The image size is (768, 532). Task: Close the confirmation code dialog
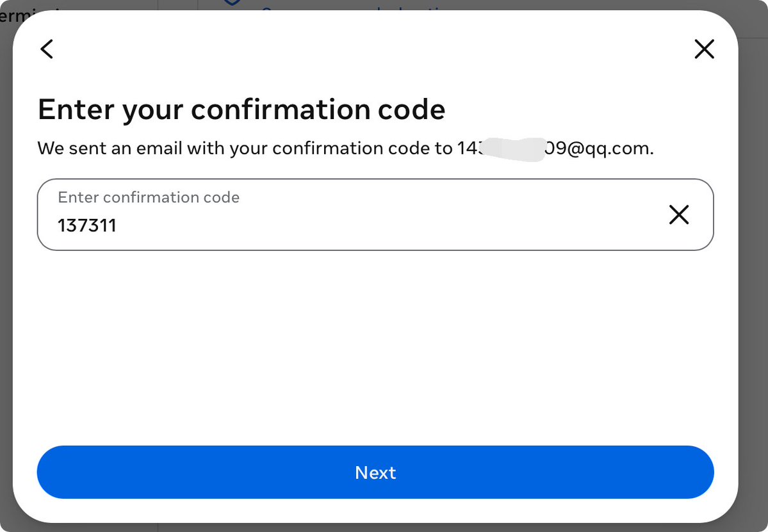(705, 49)
